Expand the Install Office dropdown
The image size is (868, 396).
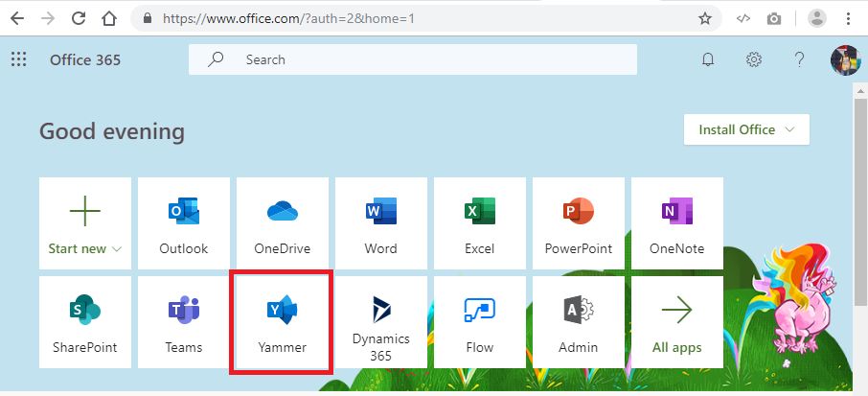coord(746,129)
